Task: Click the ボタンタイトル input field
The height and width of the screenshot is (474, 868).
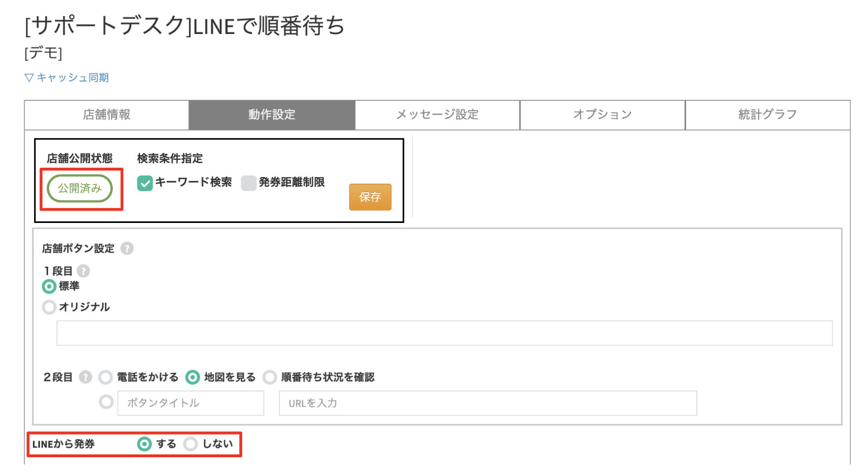Action: 190,403
